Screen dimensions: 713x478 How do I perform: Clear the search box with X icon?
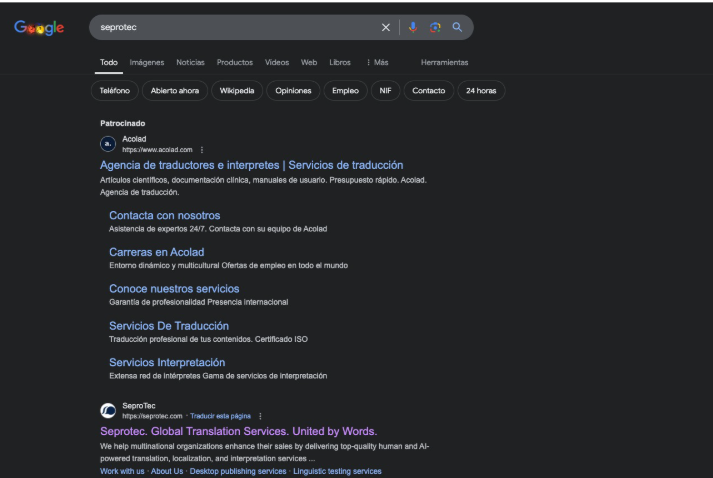click(x=386, y=28)
